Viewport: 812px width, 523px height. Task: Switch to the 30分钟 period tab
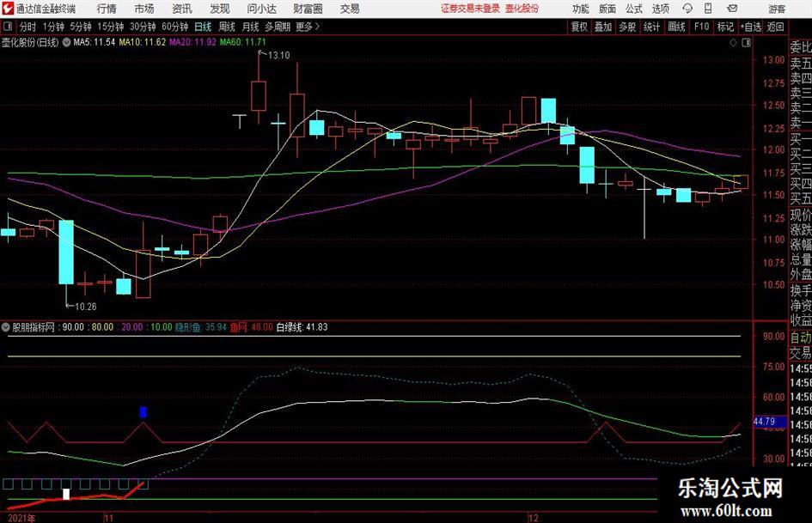pyautogui.click(x=143, y=27)
